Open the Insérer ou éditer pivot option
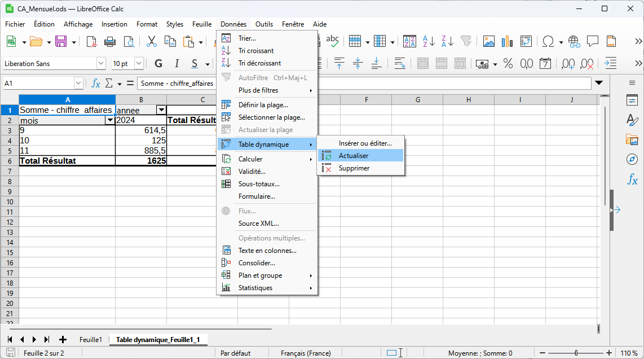Screen dimensions: 644x359 (364, 143)
